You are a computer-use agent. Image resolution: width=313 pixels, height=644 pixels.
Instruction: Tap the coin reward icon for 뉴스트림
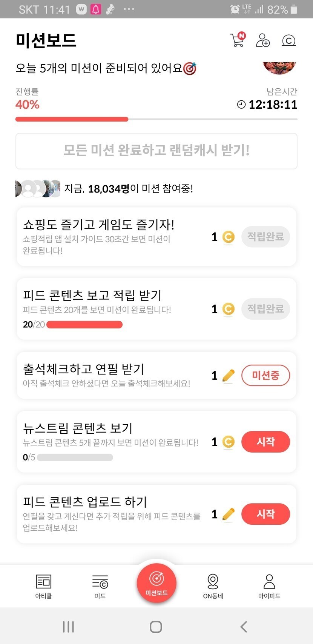click(228, 442)
